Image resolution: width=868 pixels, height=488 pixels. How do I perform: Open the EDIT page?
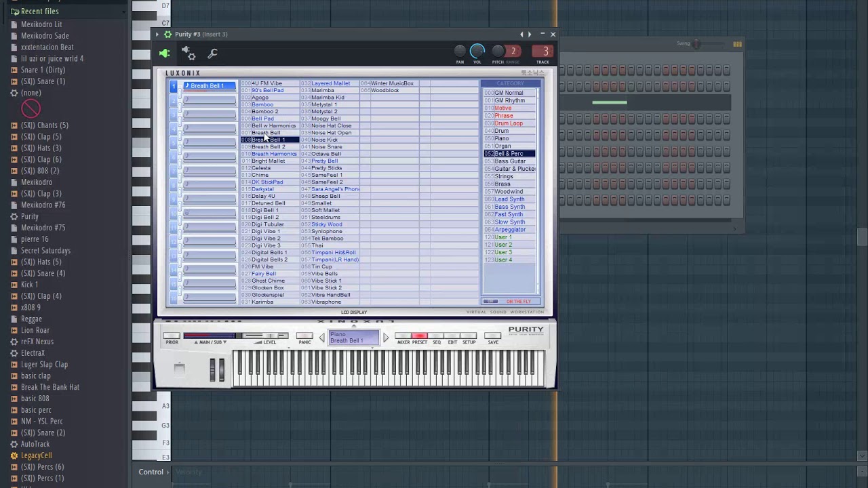452,336
